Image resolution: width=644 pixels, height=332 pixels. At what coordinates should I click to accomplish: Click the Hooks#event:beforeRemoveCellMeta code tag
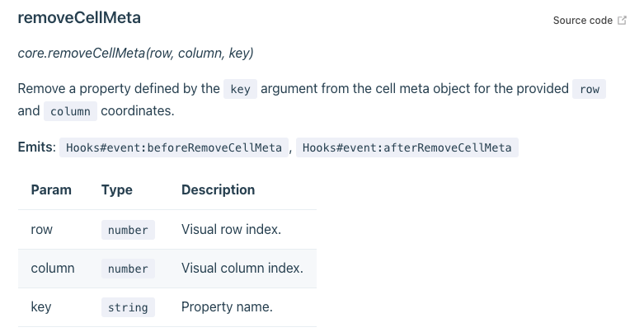pyautogui.click(x=174, y=147)
